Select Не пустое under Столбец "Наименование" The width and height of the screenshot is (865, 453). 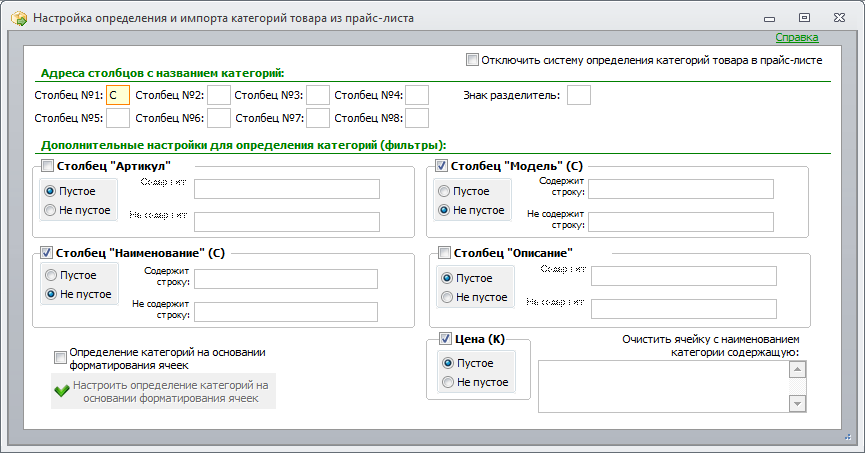pos(51,294)
